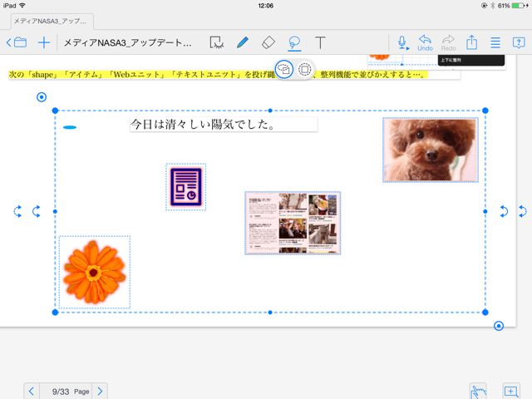Tap the note title メディアNASA3_アップデート

click(128, 42)
